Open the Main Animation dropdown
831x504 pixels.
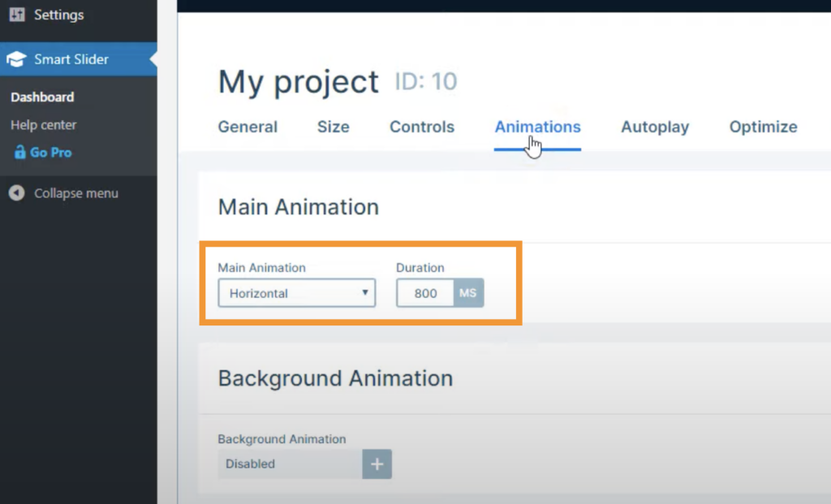tap(296, 293)
